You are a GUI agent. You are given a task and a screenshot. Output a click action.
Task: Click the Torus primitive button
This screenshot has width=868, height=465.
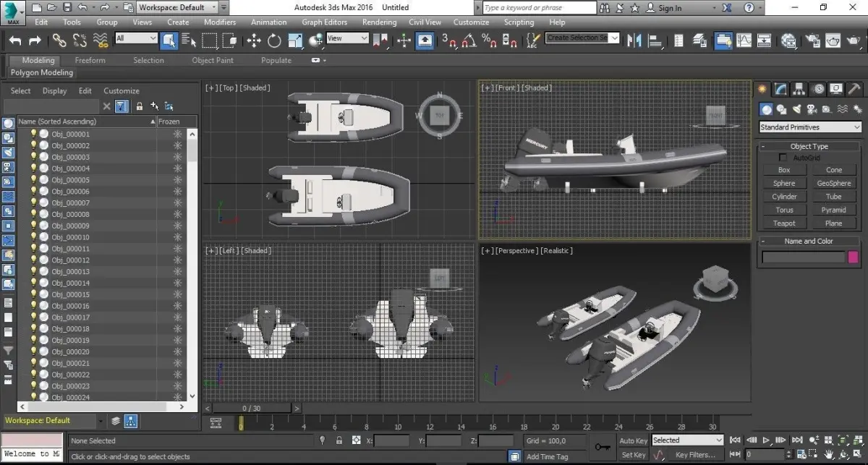(784, 210)
